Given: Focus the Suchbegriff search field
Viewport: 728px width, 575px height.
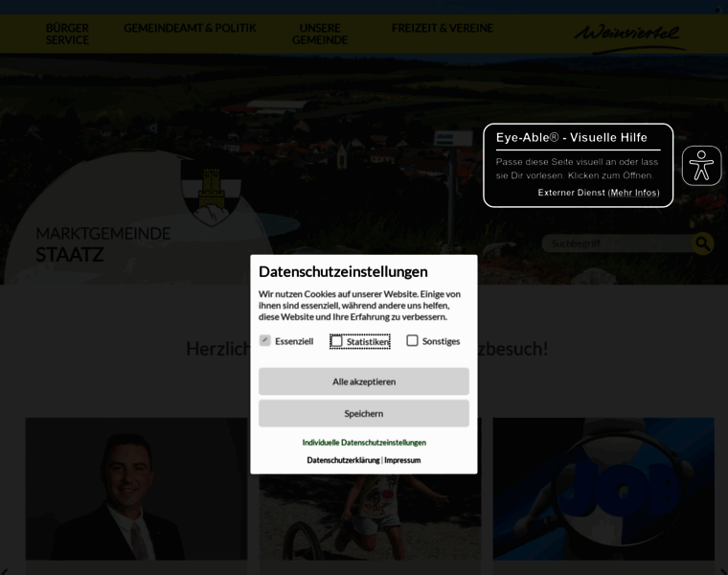Looking at the screenshot, I should tap(617, 243).
